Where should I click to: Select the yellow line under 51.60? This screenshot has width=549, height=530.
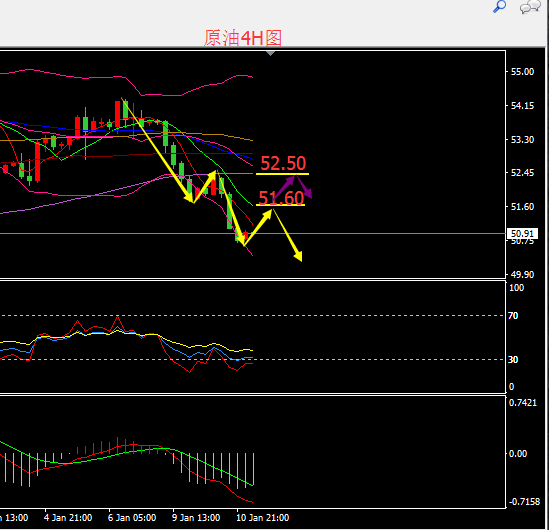tap(280, 205)
